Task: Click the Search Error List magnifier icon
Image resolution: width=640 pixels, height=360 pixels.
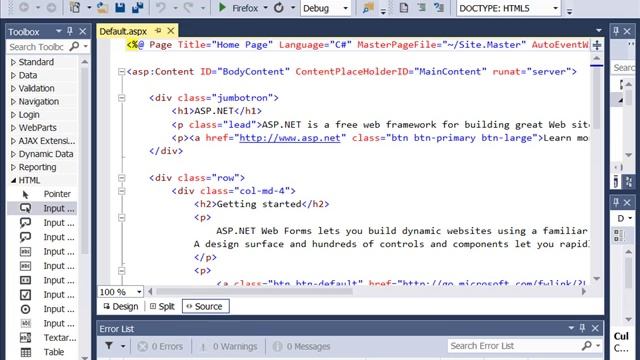Action: tap(587, 346)
